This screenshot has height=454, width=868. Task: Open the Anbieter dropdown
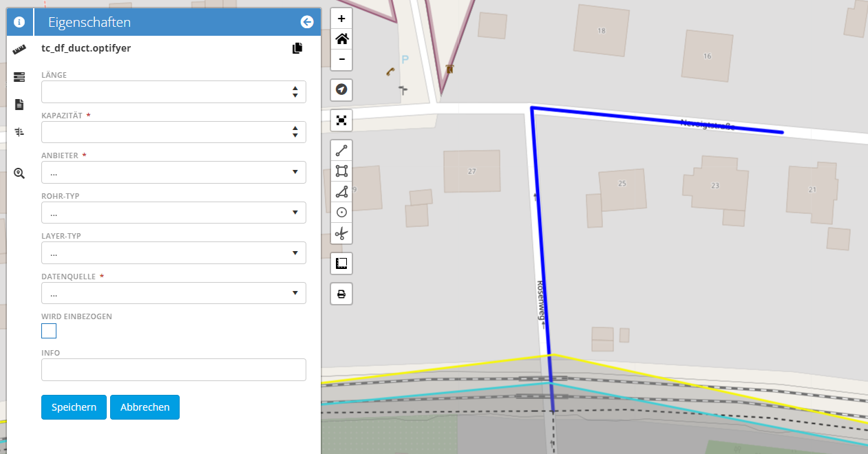[x=173, y=173]
